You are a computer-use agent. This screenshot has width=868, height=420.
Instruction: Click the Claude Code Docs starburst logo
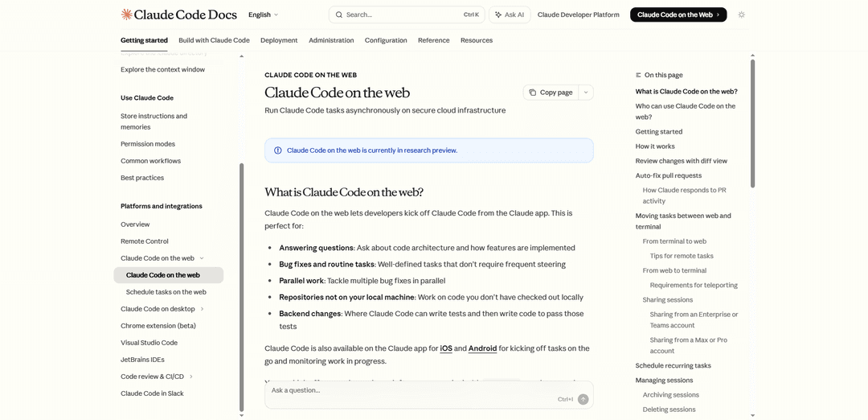click(x=126, y=14)
